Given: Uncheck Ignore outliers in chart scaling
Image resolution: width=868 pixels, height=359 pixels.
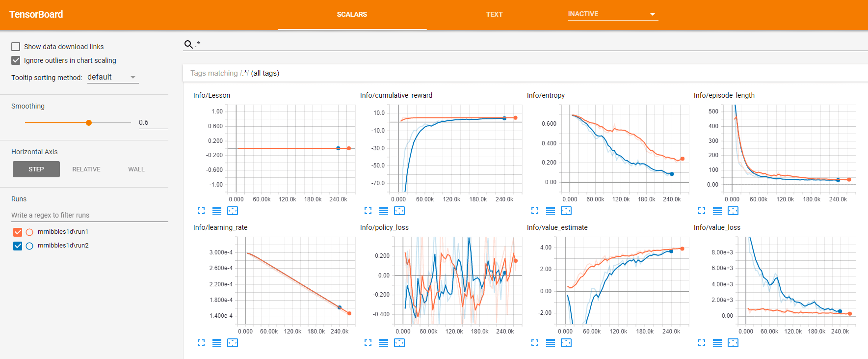Looking at the screenshot, I should tap(16, 60).
